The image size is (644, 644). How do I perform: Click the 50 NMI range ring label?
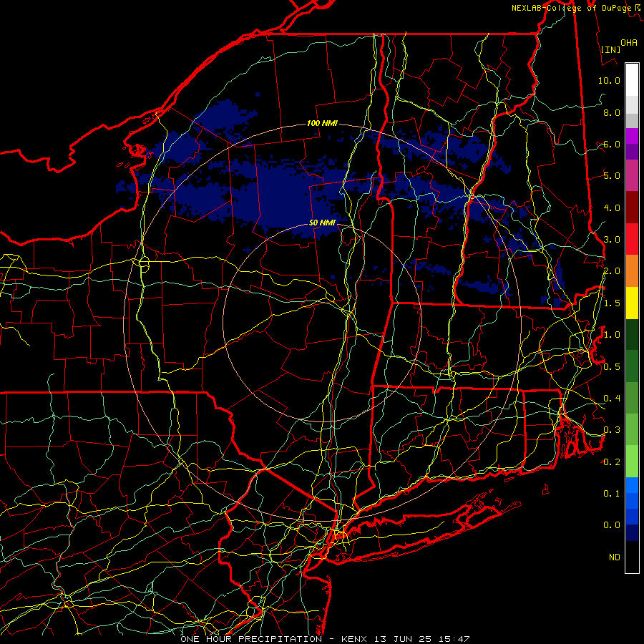322,223
